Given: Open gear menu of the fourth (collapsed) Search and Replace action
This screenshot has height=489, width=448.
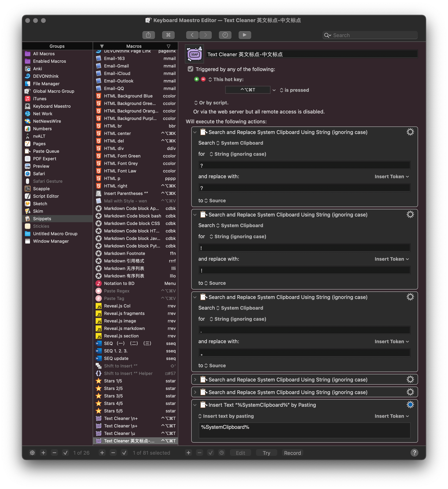Looking at the screenshot, I should pyautogui.click(x=410, y=380).
